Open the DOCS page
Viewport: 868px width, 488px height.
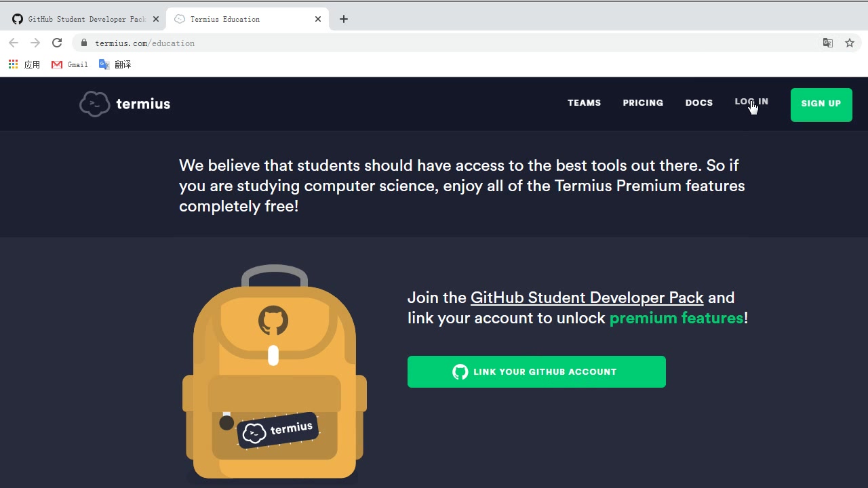tap(699, 103)
